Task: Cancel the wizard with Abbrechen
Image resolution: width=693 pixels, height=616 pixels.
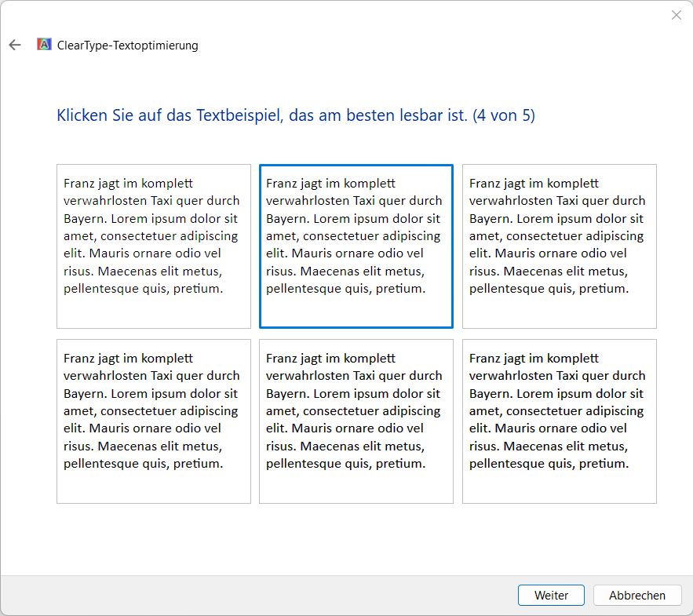Action: click(x=636, y=595)
